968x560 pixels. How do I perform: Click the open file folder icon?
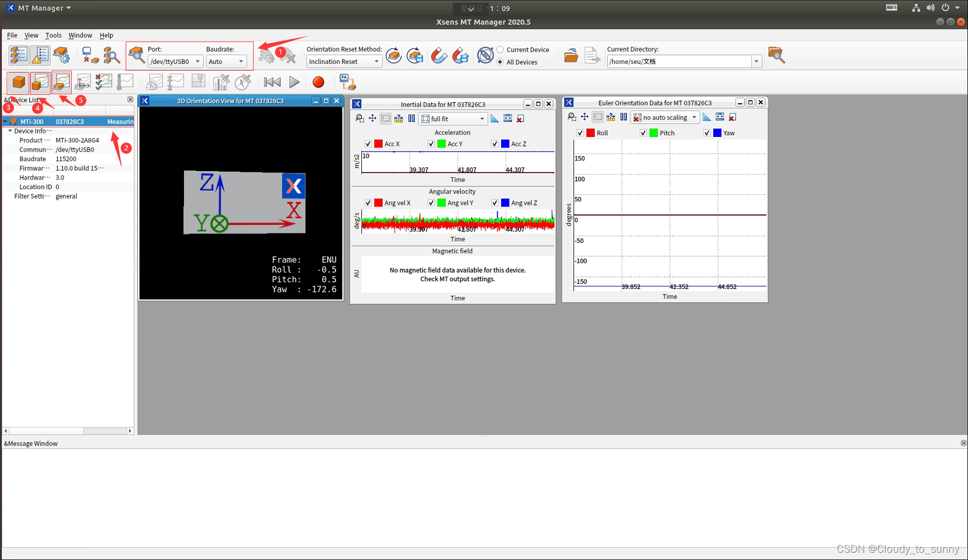click(x=571, y=56)
